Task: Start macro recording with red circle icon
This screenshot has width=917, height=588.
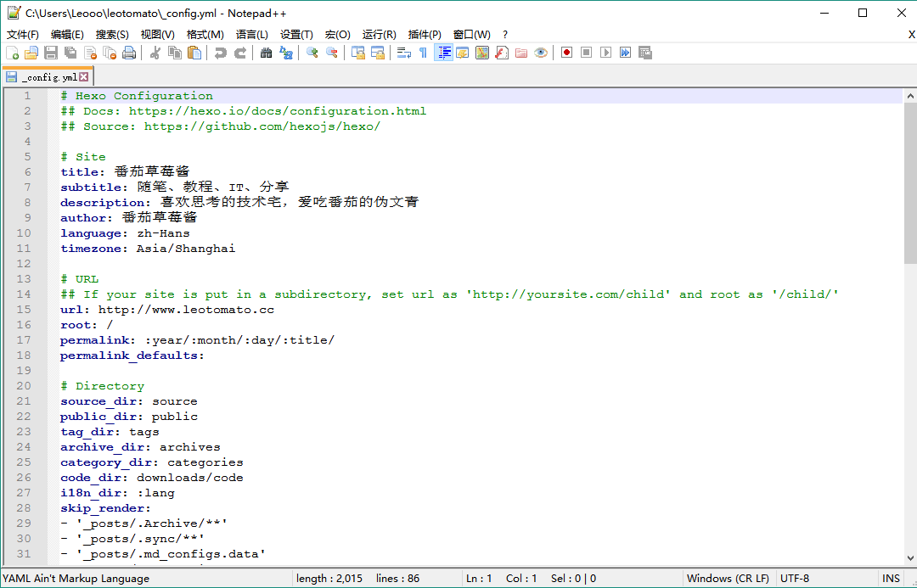Action: (x=567, y=53)
